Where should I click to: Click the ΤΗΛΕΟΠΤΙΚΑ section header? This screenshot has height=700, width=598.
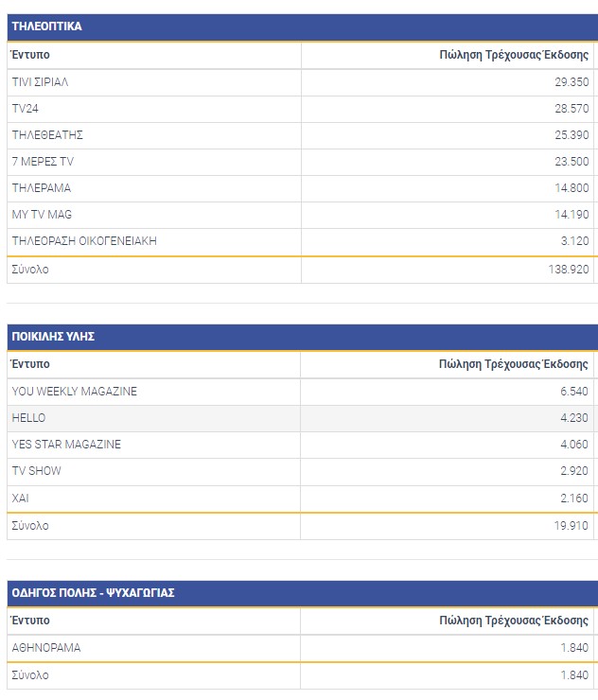(46, 26)
